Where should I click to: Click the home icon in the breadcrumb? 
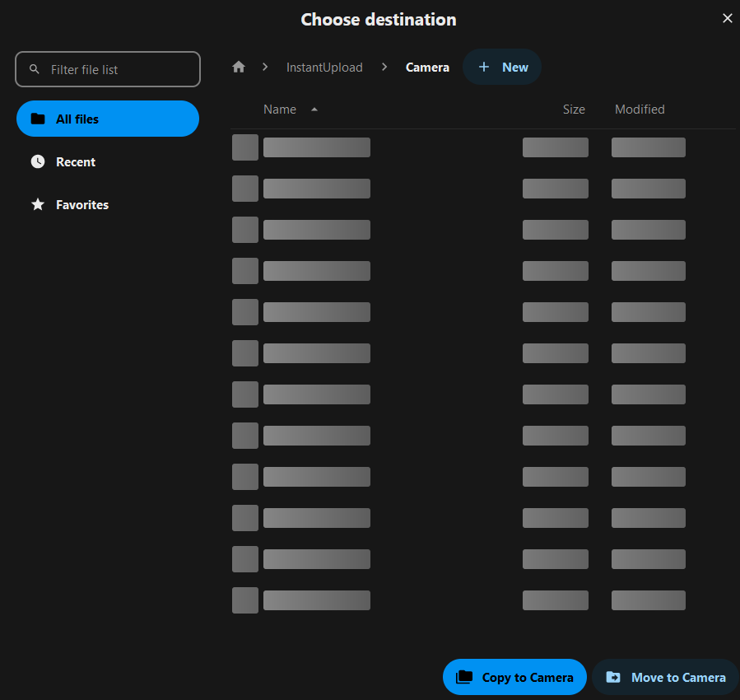239,68
